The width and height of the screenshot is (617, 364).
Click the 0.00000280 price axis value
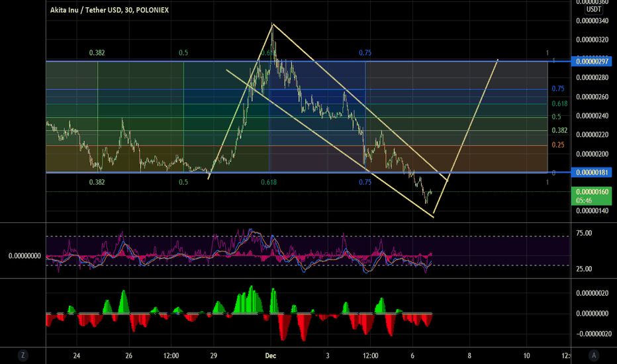[592, 77]
